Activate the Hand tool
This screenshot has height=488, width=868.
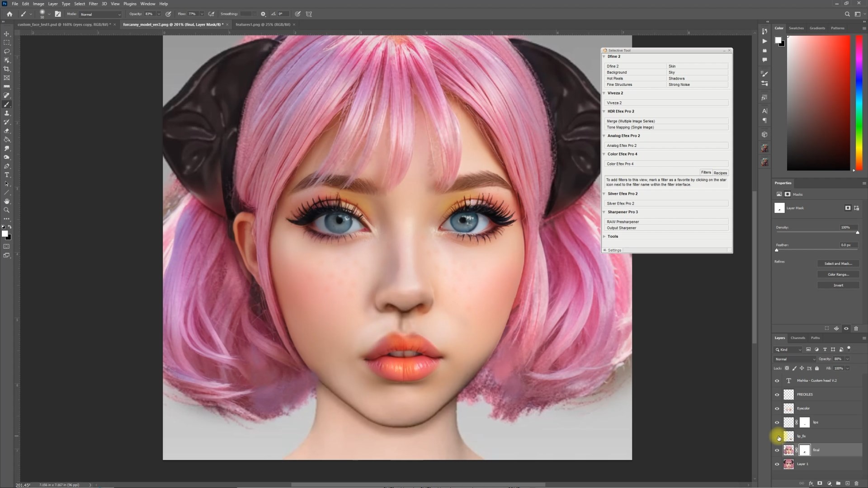(x=7, y=201)
